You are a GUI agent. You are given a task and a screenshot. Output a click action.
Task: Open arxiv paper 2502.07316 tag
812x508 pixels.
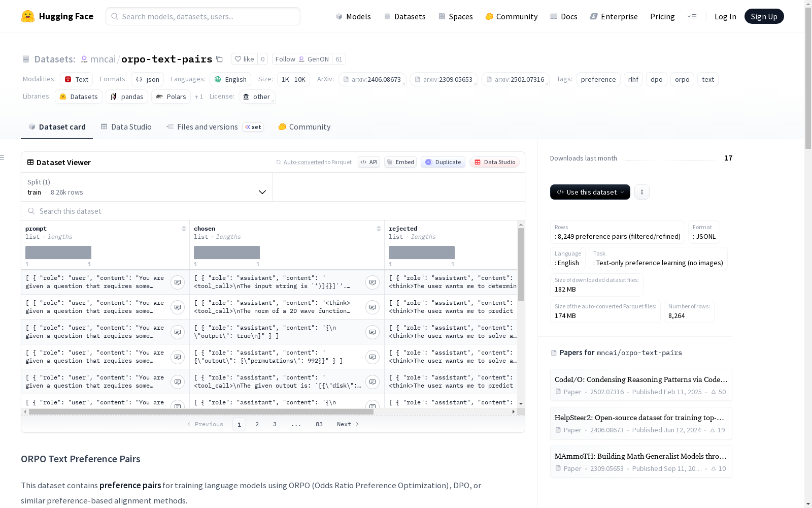(x=515, y=79)
